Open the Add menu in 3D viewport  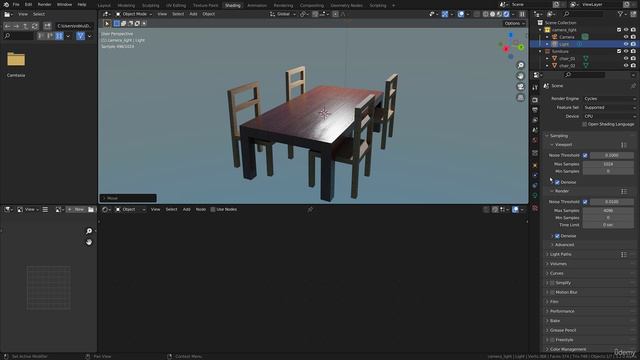pos(193,14)
